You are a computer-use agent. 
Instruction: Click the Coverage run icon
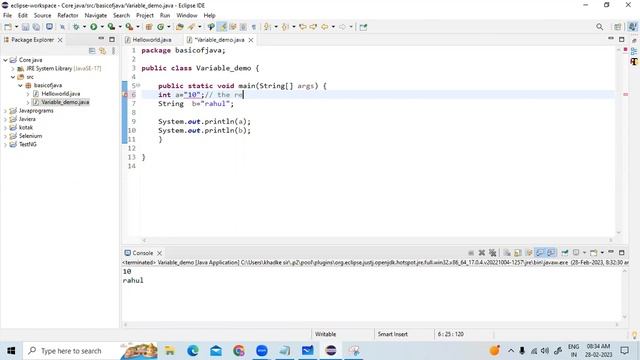click(111, 27)
